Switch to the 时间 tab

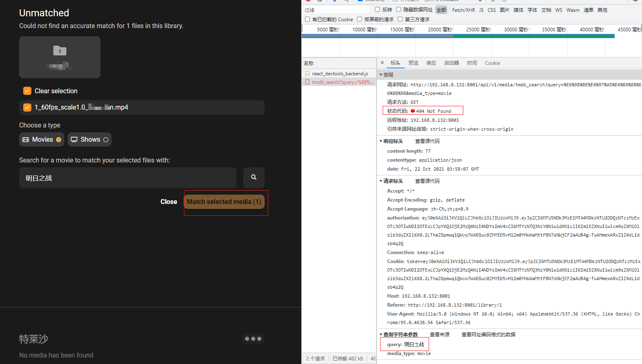point(472,63)
